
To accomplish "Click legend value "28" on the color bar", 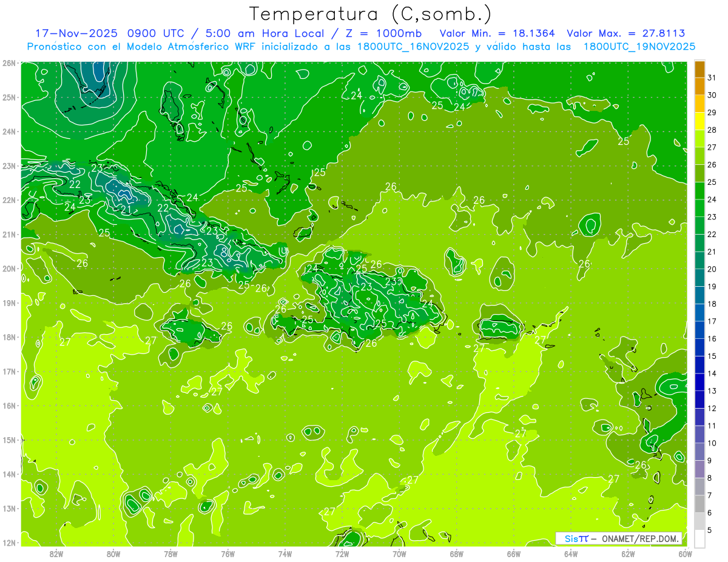I will 712,130.
